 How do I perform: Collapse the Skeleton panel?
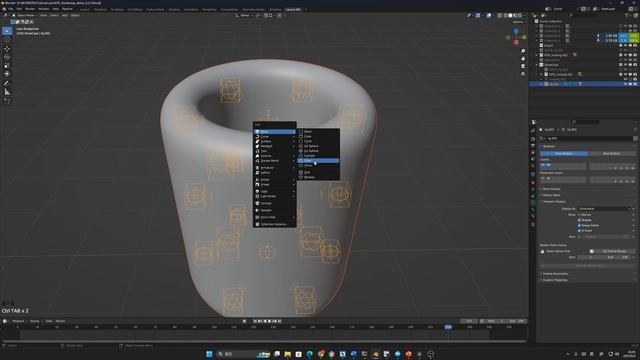point(549,146)
